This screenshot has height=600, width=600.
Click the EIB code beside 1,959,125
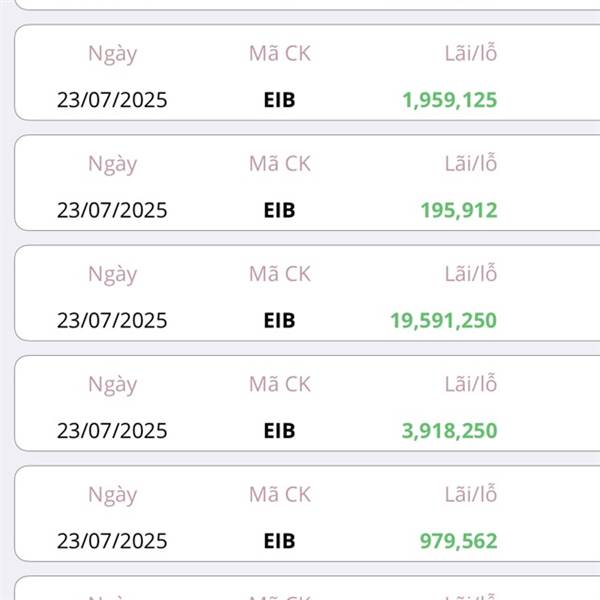(279, 100)
